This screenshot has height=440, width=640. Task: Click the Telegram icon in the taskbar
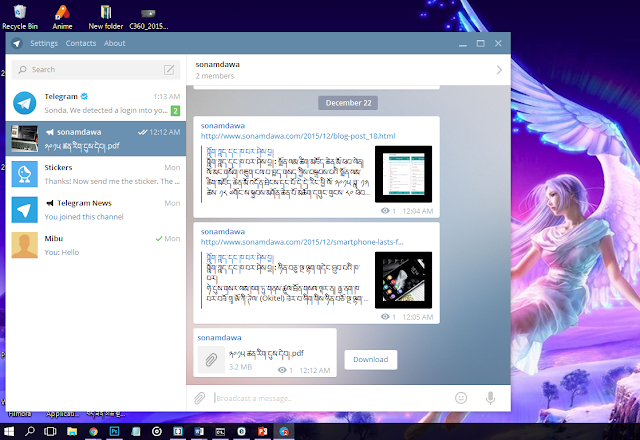pos(284,431)
